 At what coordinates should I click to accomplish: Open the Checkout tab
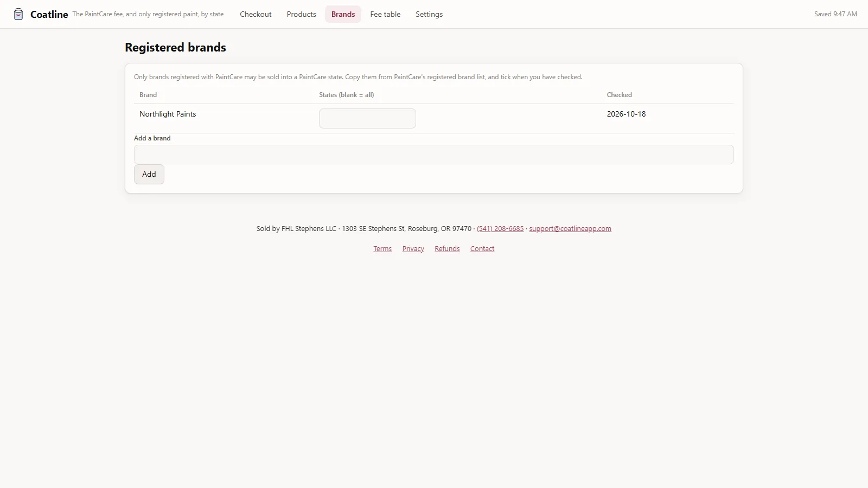pos(256,14)
